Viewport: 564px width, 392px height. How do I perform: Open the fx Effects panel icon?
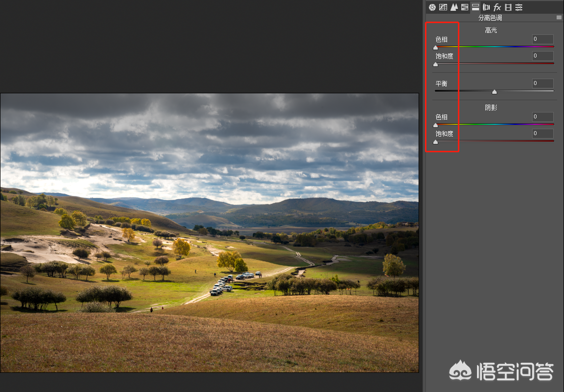tap(497, 7)
